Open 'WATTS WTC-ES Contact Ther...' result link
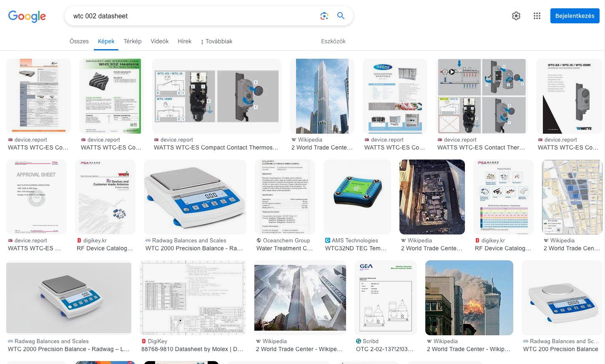Viewport: 605px width, 364px height. [481, 147]
